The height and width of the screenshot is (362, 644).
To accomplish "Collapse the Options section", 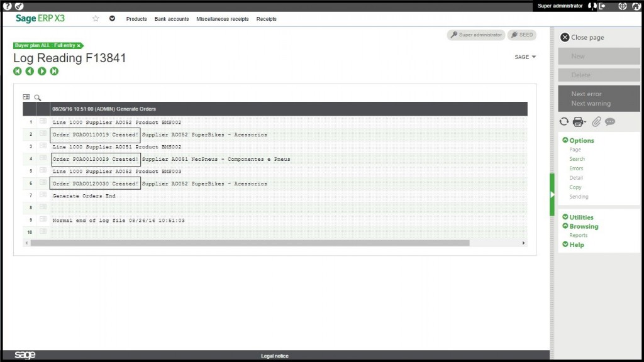I will click(x=578, y=140).
